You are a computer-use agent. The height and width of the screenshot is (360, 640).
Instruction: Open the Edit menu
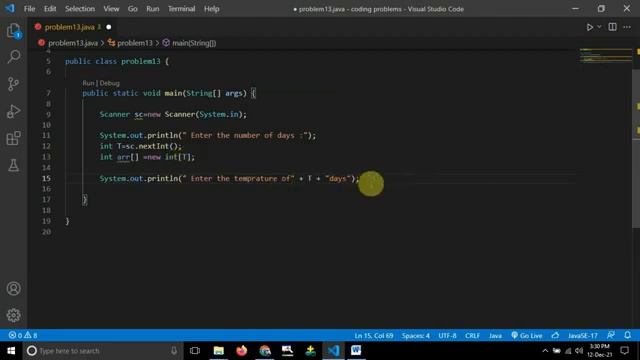pyautogui.click(x=50, y=9)
